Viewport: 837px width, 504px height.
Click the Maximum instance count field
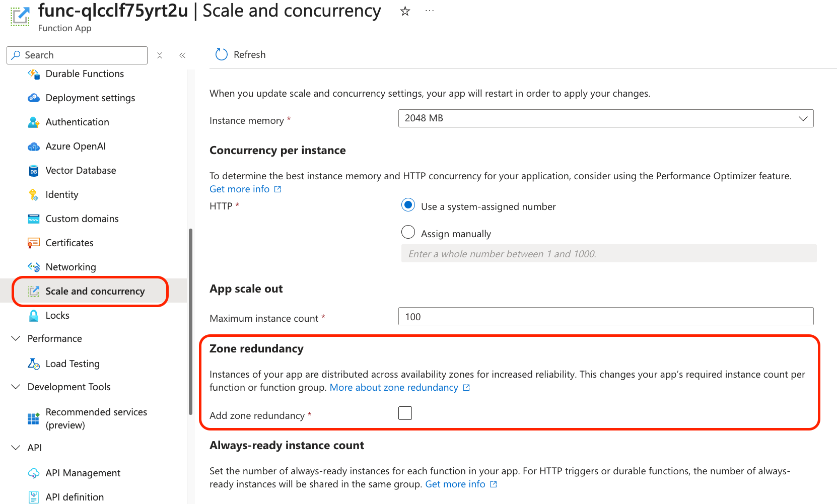point(605,317)
